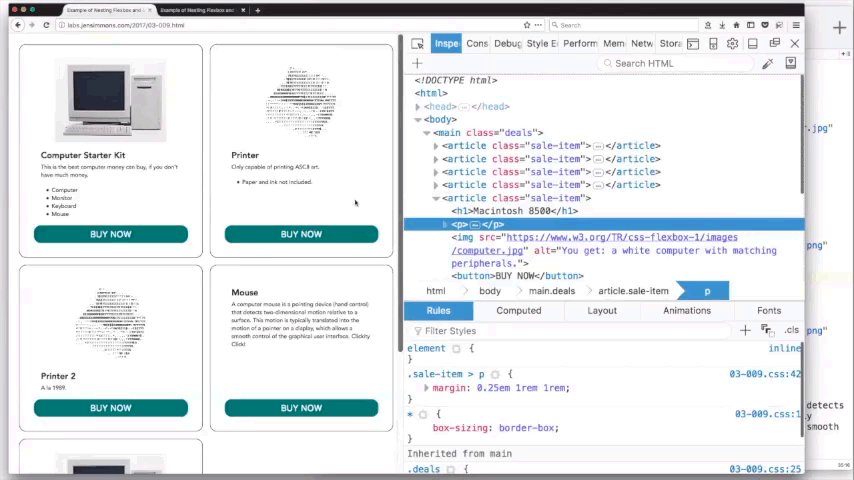Image resolution: width=854 pixels, height=480 pixels.
Task: Select article.sale-item in the breadcrumb trail
Action: 633,291
